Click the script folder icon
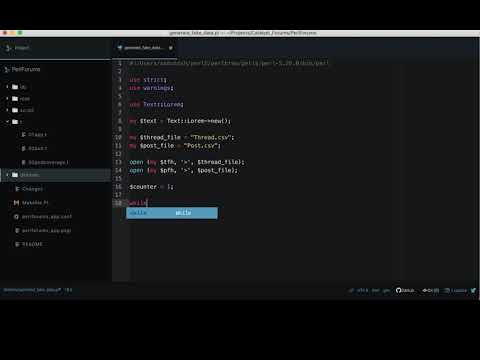 click(15, 110)
